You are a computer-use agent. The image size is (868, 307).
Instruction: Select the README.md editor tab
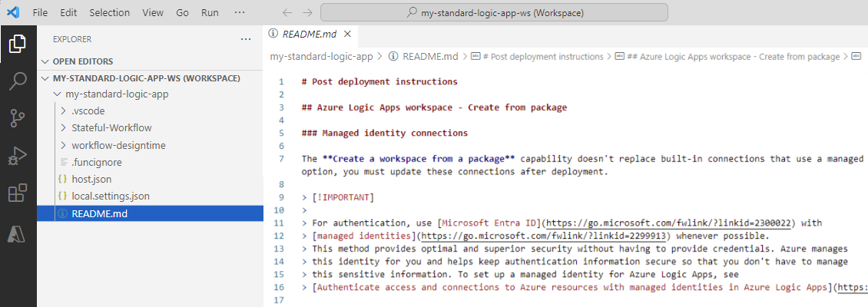point(310,34)
